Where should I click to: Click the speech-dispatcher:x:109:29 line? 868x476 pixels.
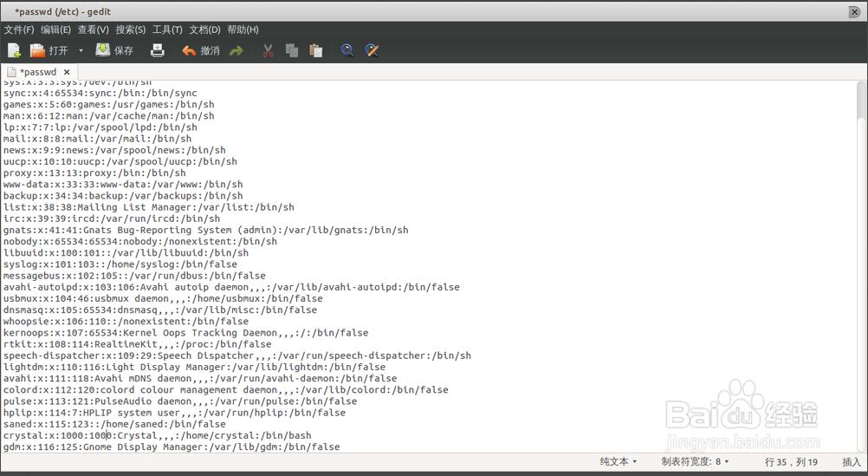click(x=237, y=355)
